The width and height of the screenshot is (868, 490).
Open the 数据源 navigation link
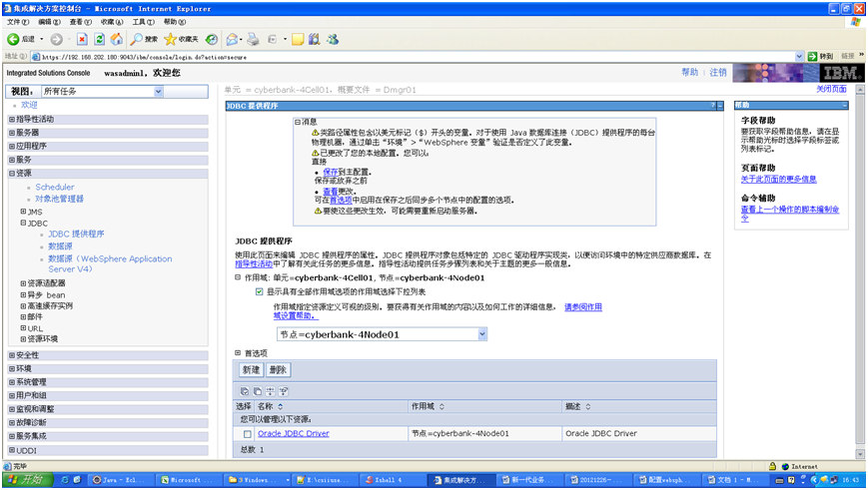(x=60, y=246)
